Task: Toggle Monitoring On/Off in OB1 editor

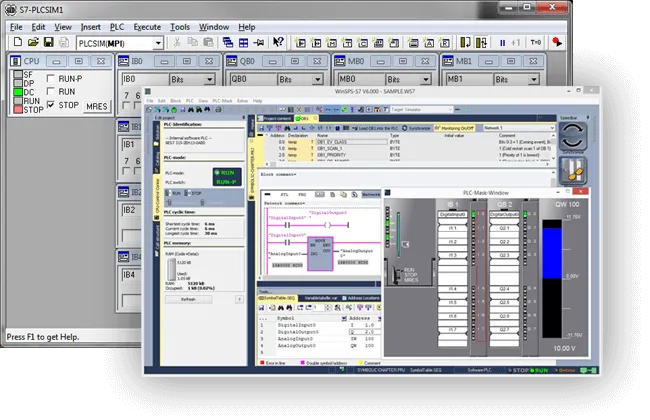Action: (454, 128)
